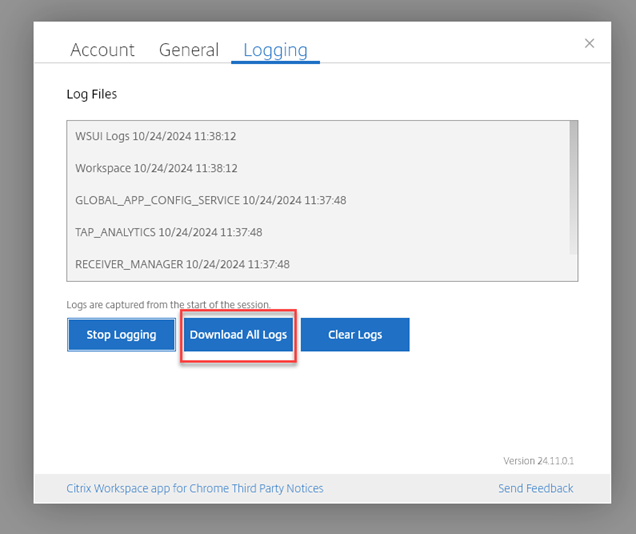Click the Clear Logs button
Image resolution: width=636 pixels, height=534 pixels.
pyautogui.click(x=355, y=335)
